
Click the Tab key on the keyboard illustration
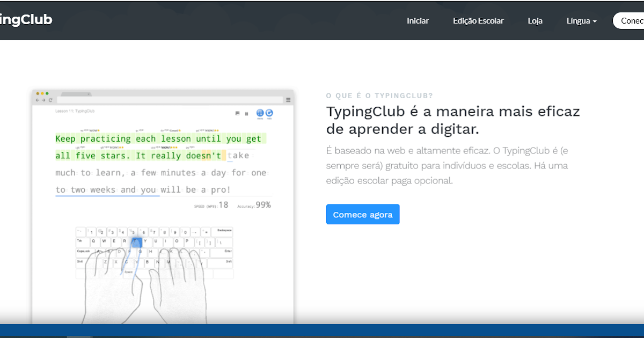click(x=83, y=242)
